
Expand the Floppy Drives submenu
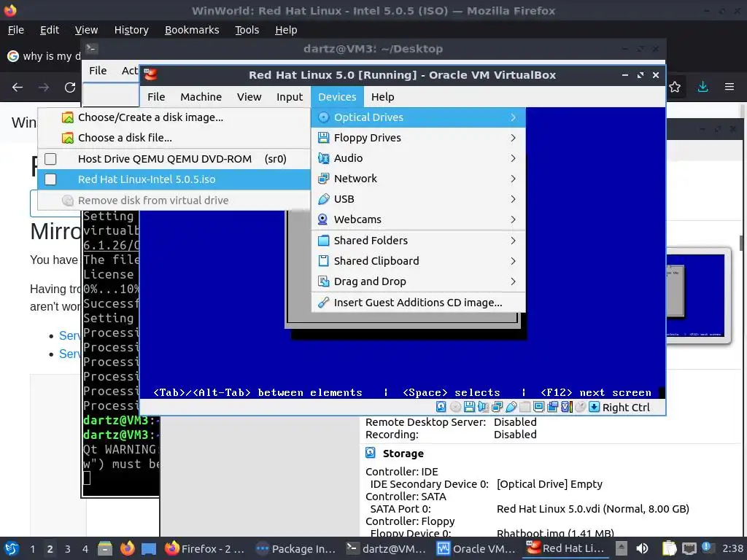point(418,138)
